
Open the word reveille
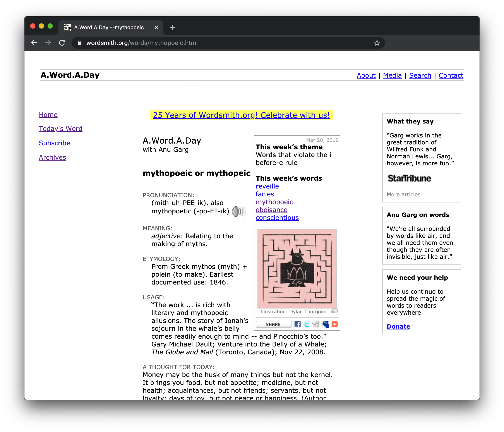pos(267,186)
